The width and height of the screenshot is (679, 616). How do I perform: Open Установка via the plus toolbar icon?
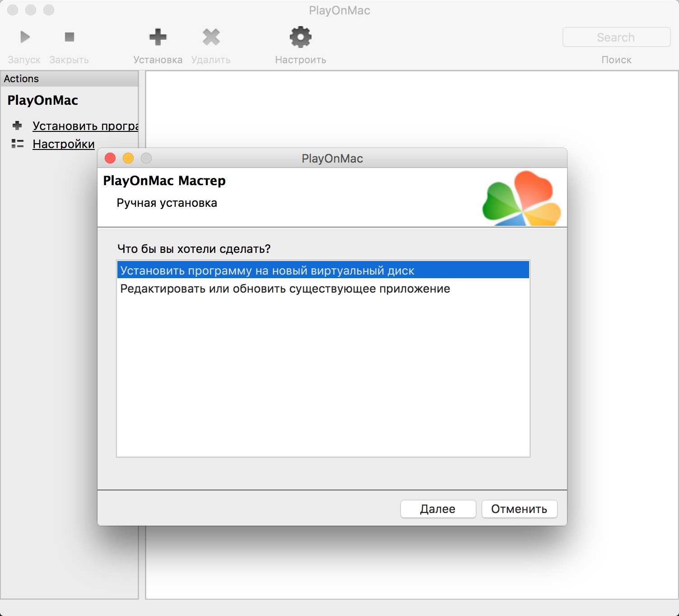click(x=158, y=37)
